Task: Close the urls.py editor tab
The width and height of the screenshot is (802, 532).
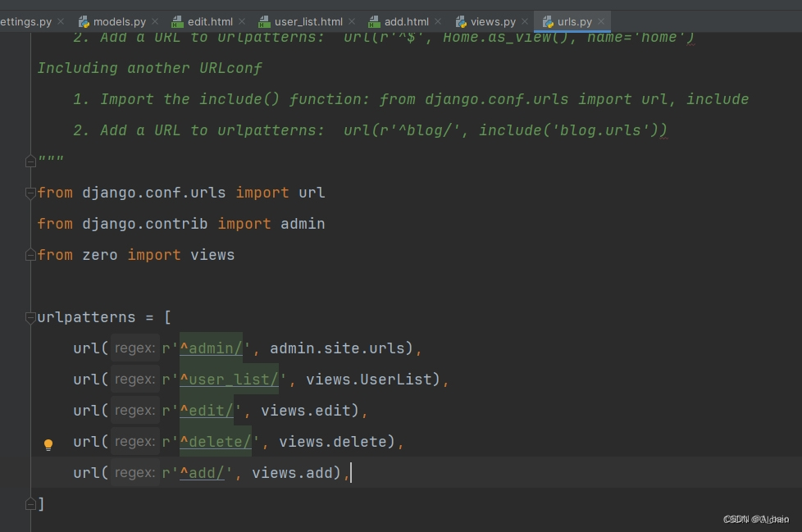Action: [x=601, y=22]
